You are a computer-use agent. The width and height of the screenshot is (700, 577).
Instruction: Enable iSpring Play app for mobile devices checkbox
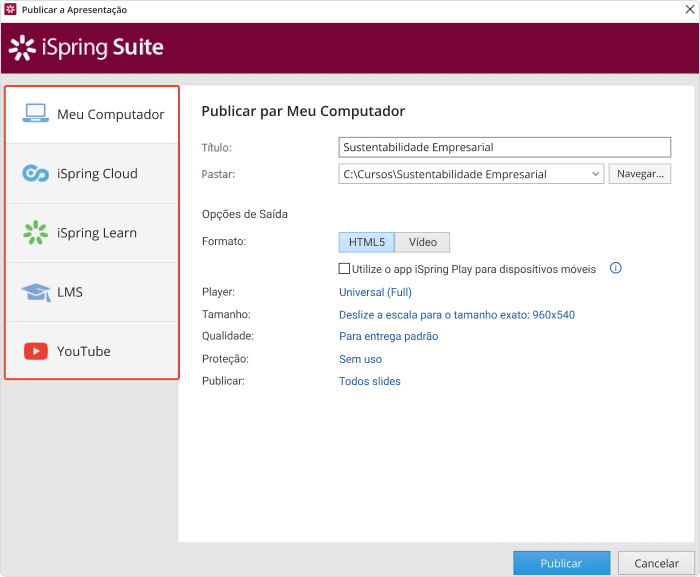click(344, 268)
